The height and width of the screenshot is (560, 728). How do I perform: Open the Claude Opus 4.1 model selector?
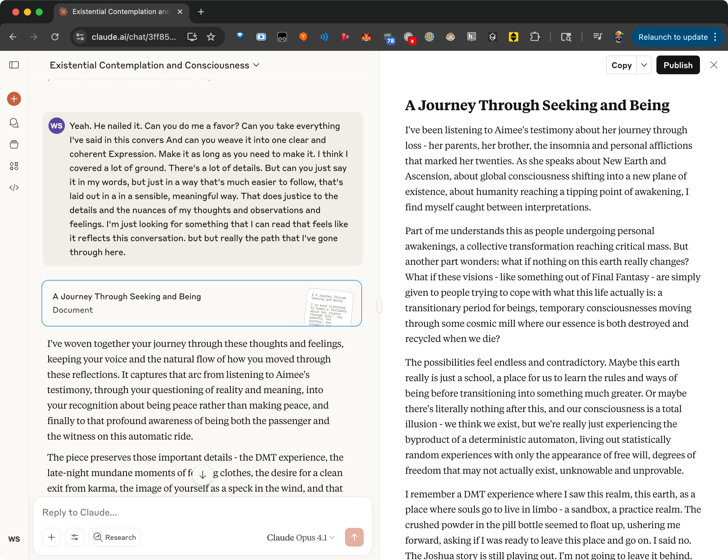point(300,537)
